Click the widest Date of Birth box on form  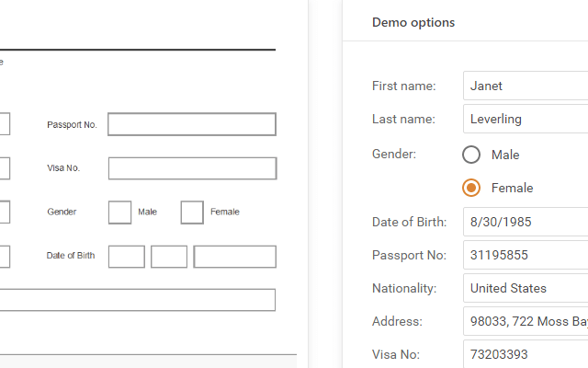[234, 257]
